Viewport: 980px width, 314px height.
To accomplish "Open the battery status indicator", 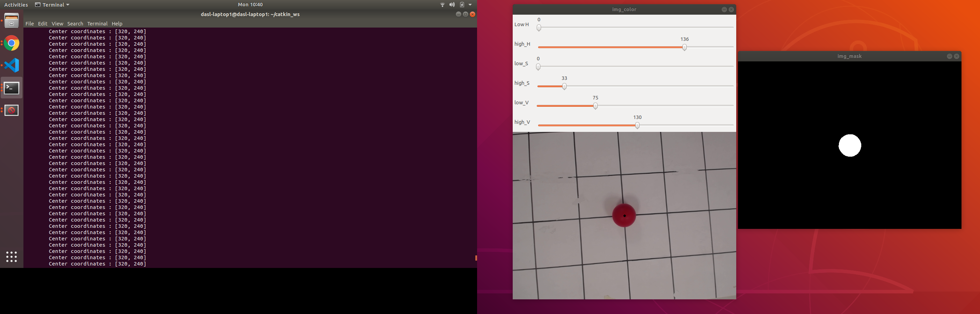I will click(x=461, y=5).
